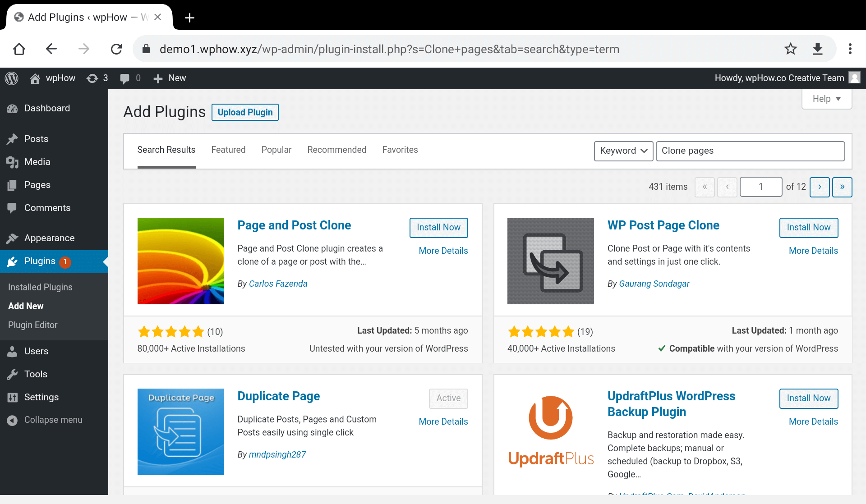Viewport: 866px width, 504px height.
Task: Click Upload Plugin button
Action: 245,112
